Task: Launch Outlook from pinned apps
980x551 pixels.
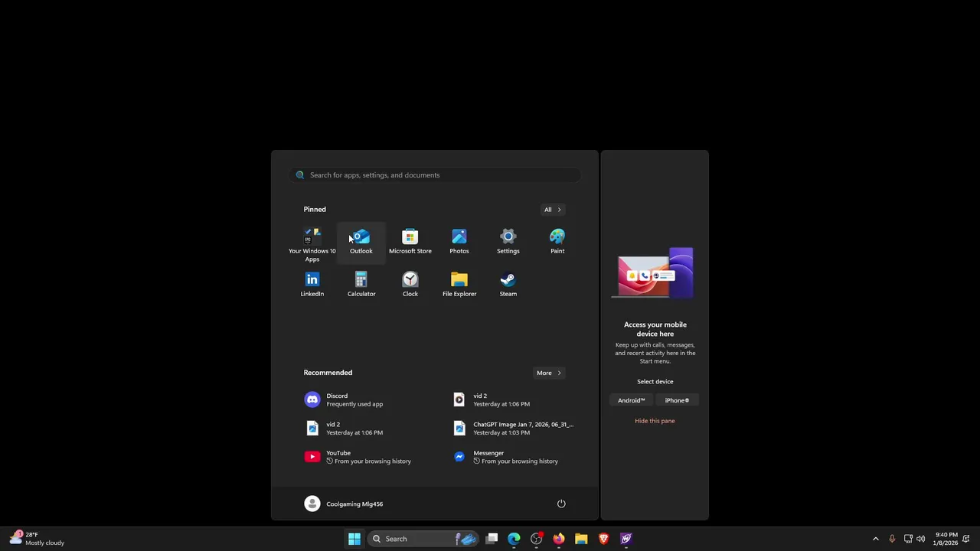Action: (x=361, y=242)
